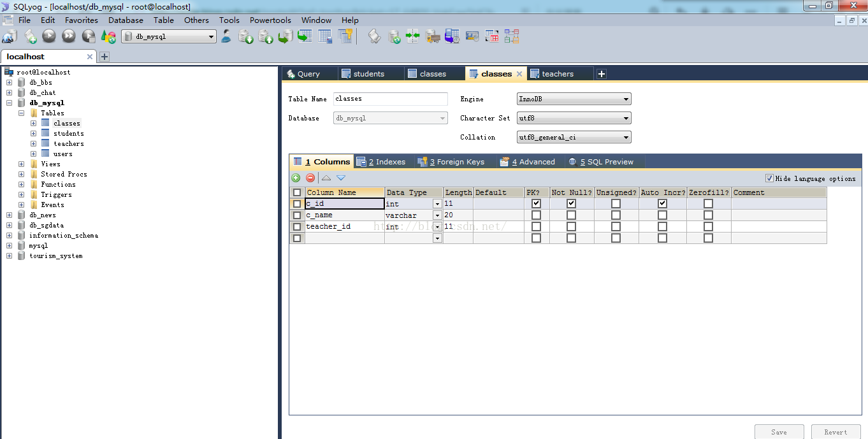Click the green plus add column icon
This screenshot has width=868, height=439.
click(296, 178)
